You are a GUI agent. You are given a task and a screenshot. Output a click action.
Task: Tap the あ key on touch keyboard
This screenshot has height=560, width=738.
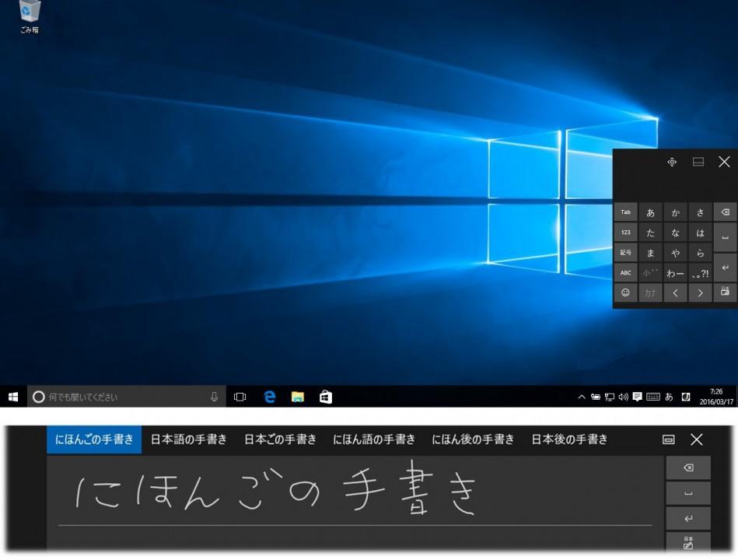(650, 212)
